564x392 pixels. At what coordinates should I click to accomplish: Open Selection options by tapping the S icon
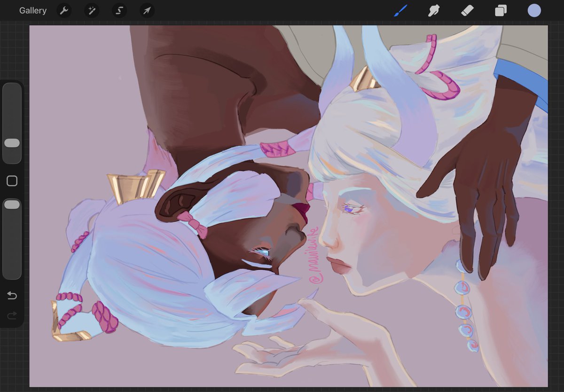(119, 10)
